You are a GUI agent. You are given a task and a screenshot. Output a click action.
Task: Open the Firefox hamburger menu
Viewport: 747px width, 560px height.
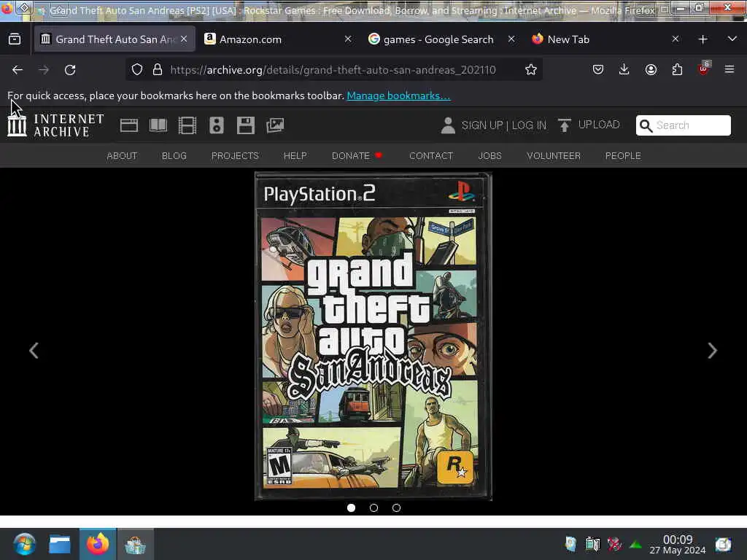pyautogui.click(x=729, y=70)
